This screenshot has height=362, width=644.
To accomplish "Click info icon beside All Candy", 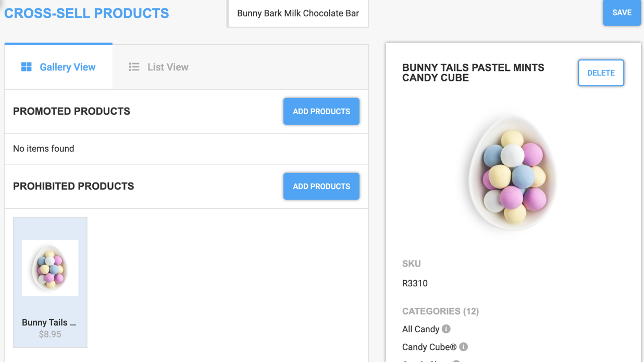I will coord(447,329).
